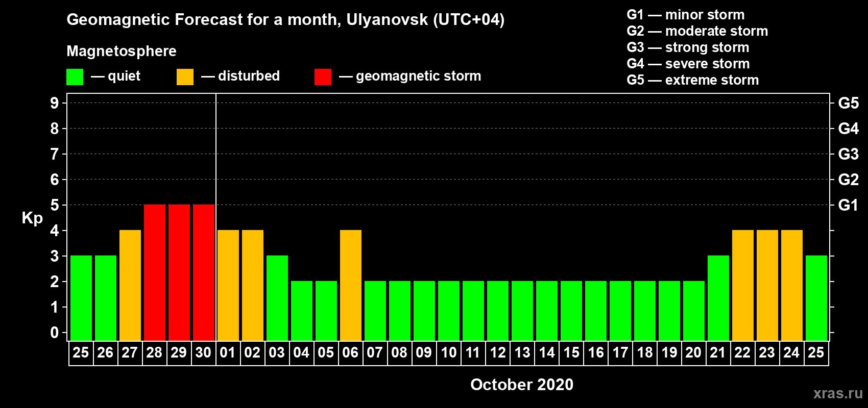Click the yellow bar for day 24
This screenshot has width=868, height=408.
[x=791, y=285]
